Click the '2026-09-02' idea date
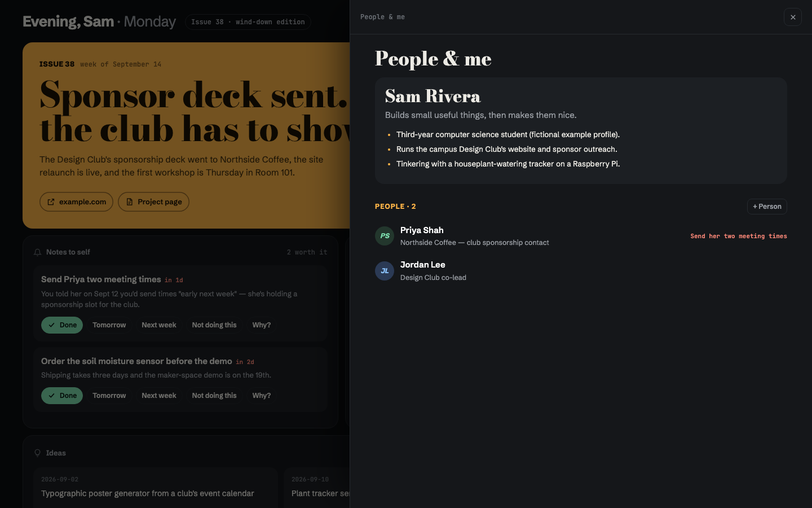 tap(60, 479)
